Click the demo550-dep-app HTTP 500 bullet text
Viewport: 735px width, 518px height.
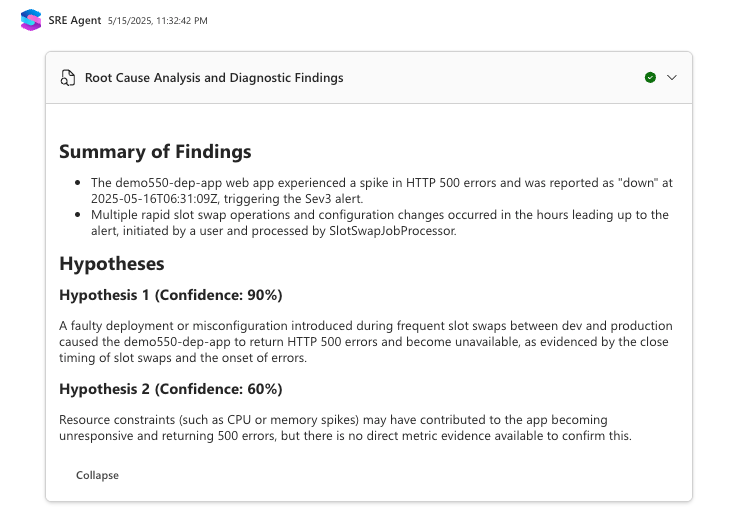[x=382, y=191]
